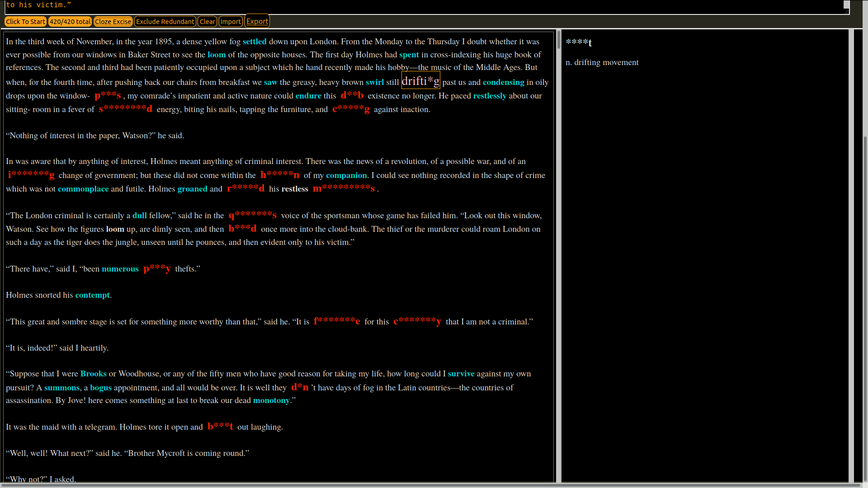Click the red cloze "p***y"
Screen dimensions: 868x488
coord(157,268)
